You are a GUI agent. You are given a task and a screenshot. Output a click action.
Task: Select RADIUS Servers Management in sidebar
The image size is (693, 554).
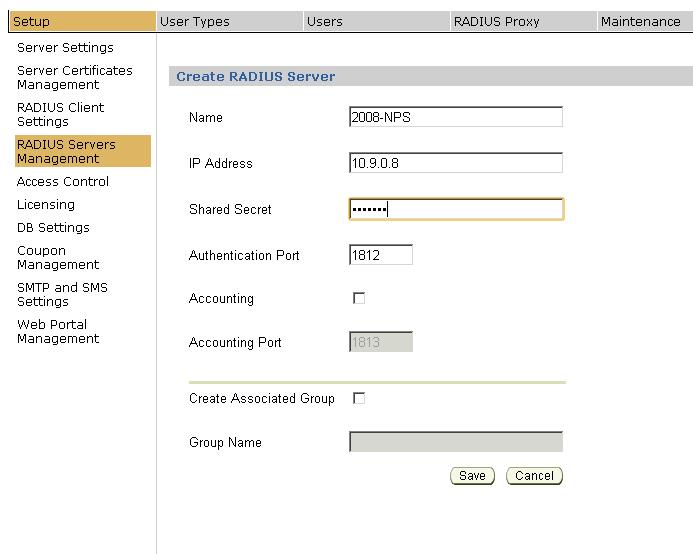(x=83, y=151)
